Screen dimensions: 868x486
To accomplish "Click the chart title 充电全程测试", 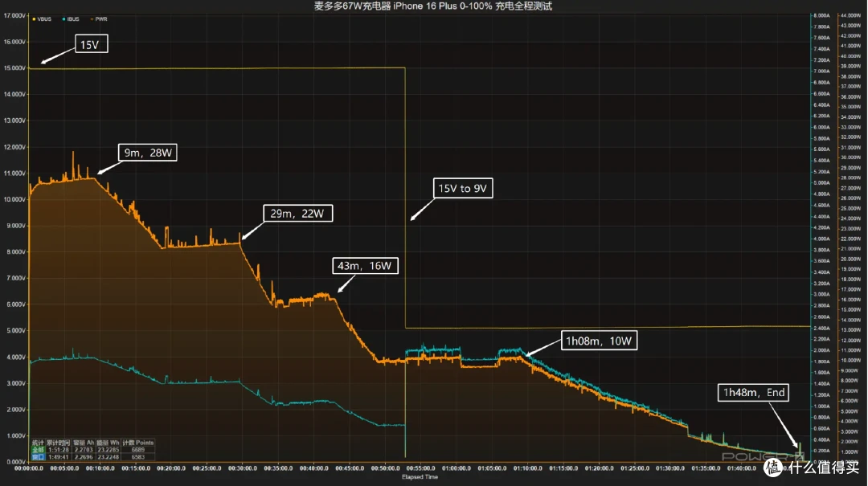I will point(524,6).
